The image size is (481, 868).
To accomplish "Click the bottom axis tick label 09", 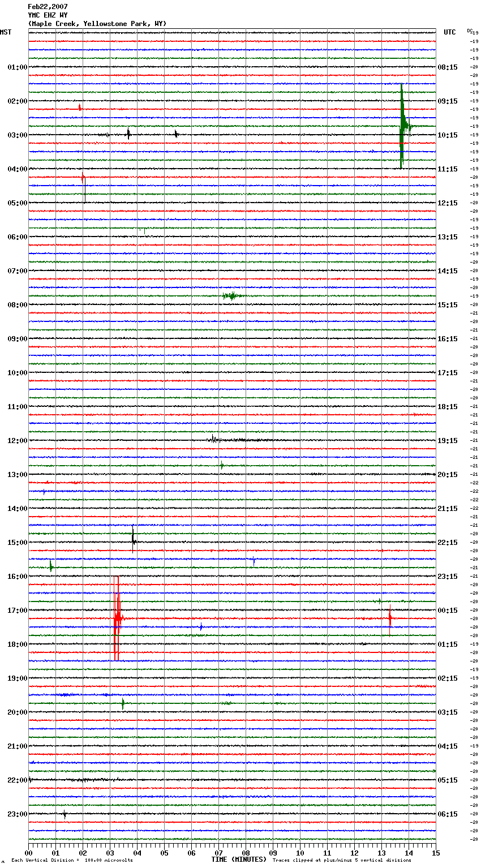I will pos(273,853).
